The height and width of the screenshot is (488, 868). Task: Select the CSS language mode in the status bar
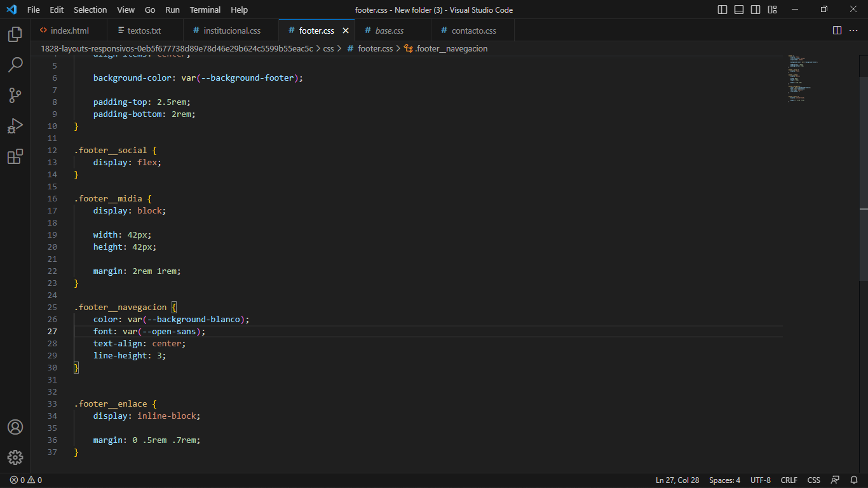pyautogui.click(x=814, y=480)
